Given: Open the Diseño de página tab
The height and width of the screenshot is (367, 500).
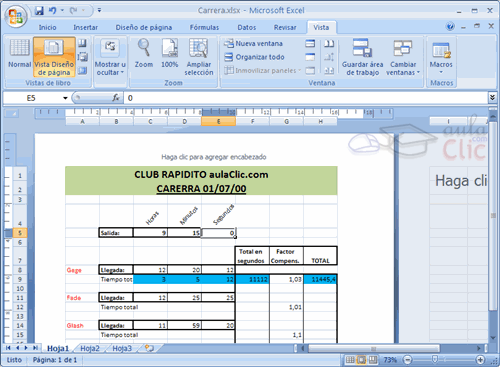Looking at the screenshot, I should coord(144,28).
